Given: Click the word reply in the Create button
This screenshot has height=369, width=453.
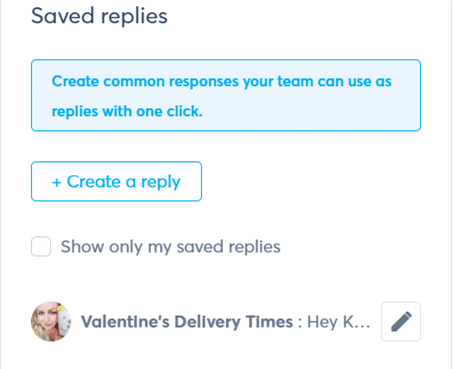Looking at the screenshot, I should (x=161, y=183).
